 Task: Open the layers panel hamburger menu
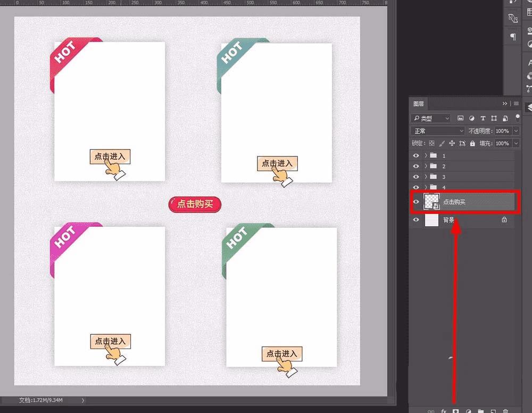[x=517, y=103]
